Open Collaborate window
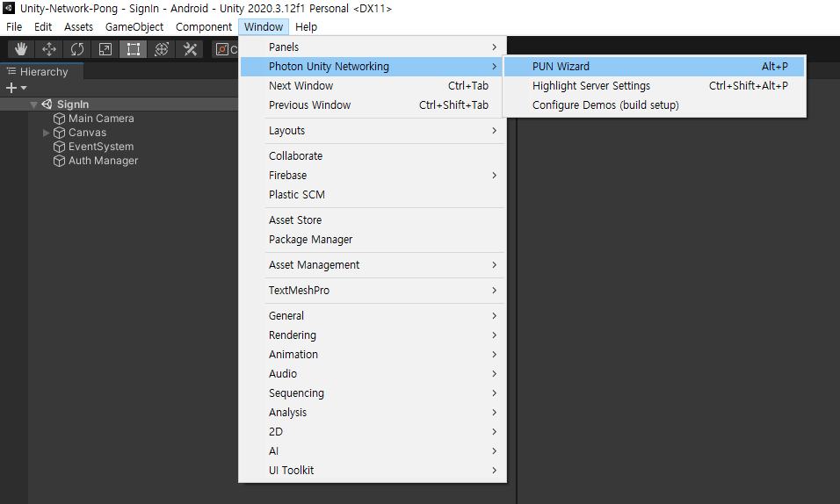The width and height of the screenshot is (840, 504). tap(373, 156)
